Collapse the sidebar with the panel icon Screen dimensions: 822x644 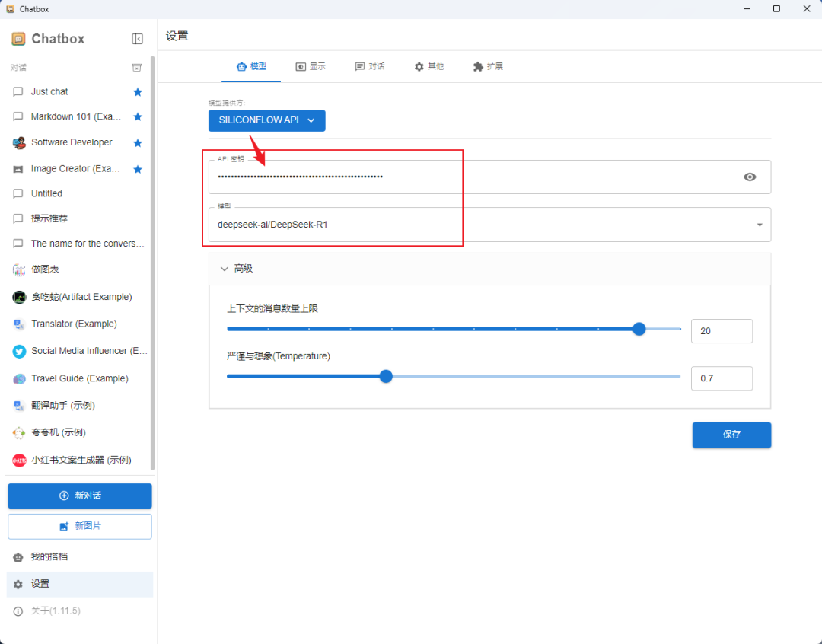pos(137,39)
